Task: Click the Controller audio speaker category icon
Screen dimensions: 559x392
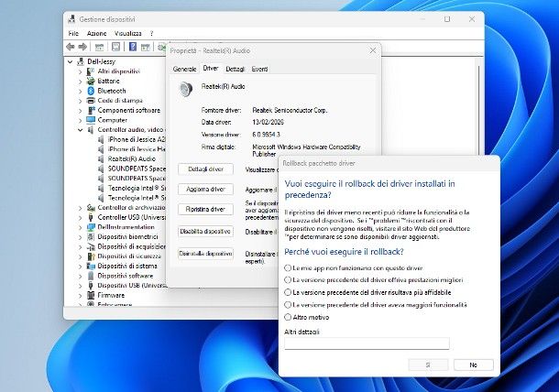Action: point(91,130)
